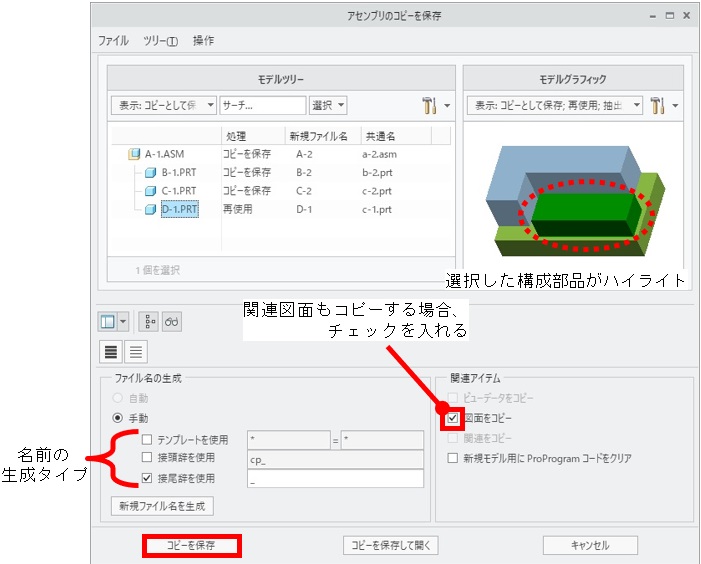Screen dimensions: 701x564
Task: Uncheck the 図面をコピー checkbox
Action: tap(453, 418)
